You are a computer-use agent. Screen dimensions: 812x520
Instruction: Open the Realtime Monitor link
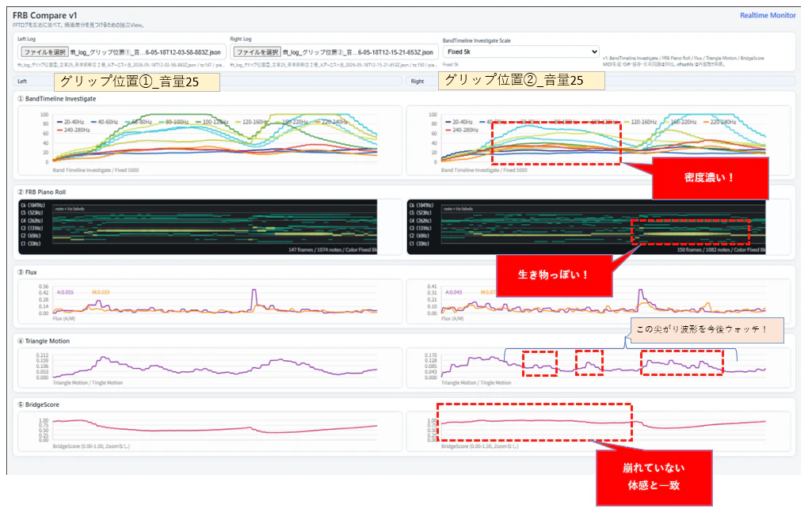pos(768,16)
